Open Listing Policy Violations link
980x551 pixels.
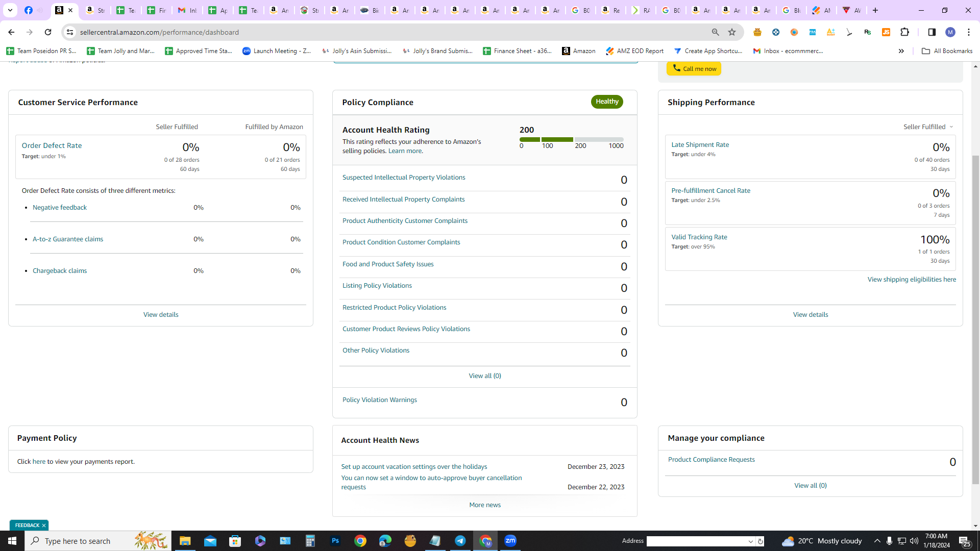[377, 285]
